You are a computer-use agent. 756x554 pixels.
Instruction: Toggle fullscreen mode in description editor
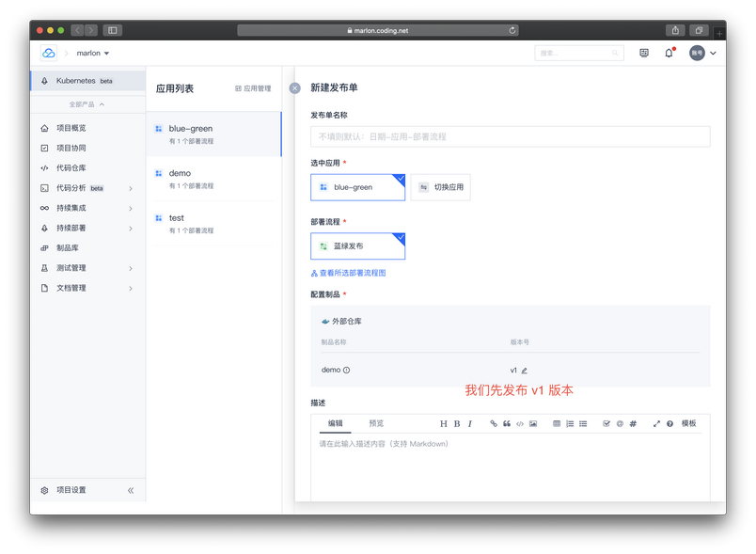656,424
